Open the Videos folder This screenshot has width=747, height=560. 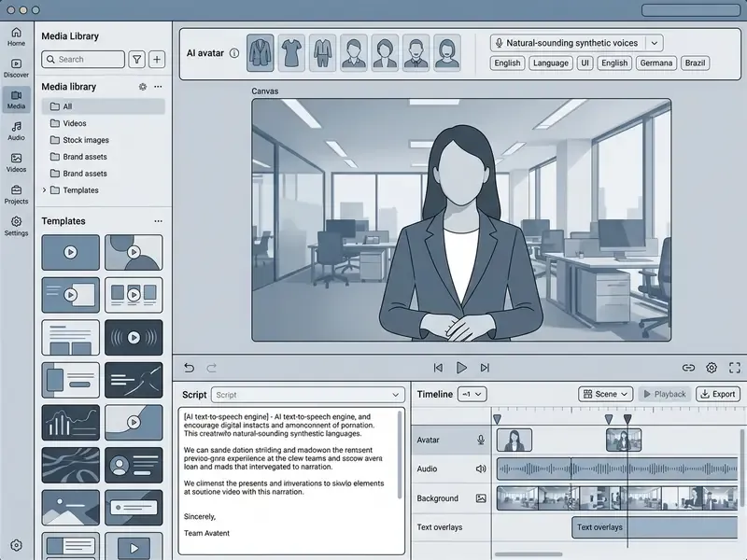(x=104, y=123)
